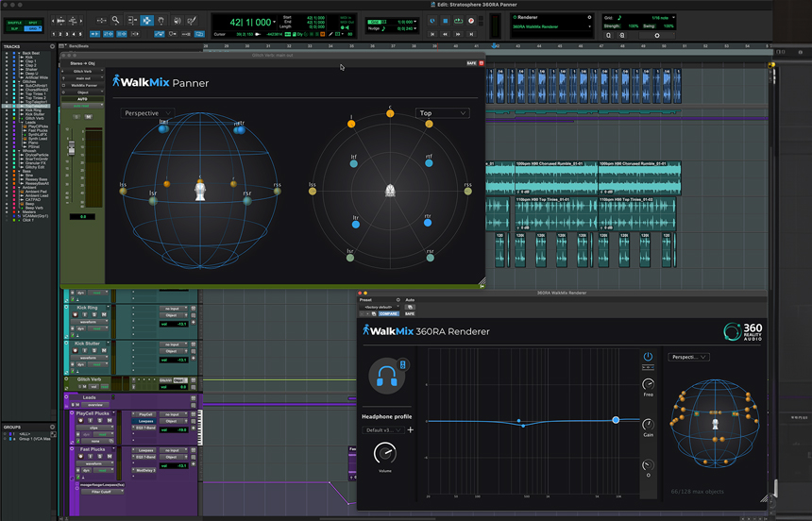The width and height of the screenshot is (812, 521).
Task: Open Kick Ring waveform view selector
Action: point(92,322)
